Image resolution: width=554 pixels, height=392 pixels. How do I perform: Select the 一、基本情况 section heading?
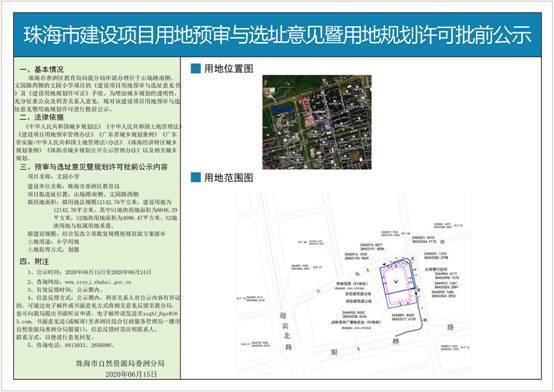(x=42, y=69)
